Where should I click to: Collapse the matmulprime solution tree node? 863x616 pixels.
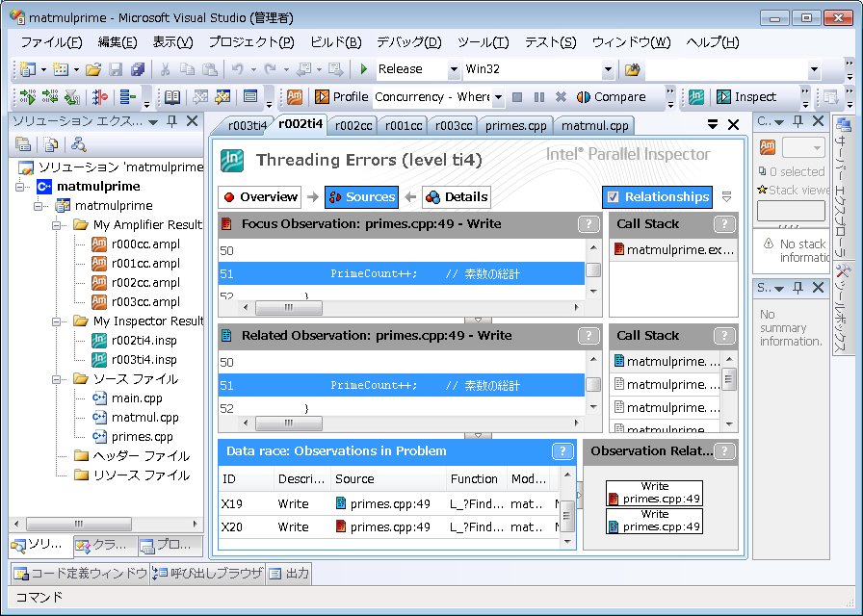pyautogui.click(x=20, y=187)
